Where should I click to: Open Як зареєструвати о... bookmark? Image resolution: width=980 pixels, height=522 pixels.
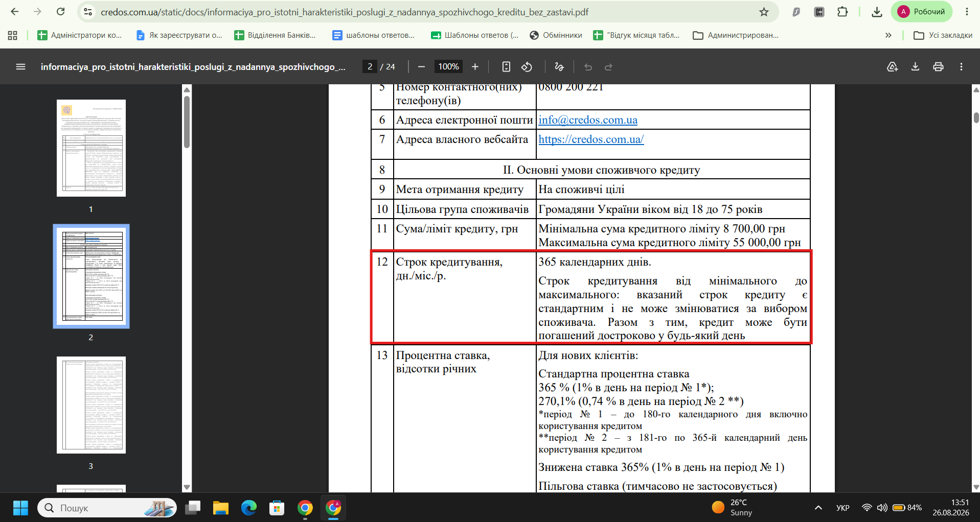(x=179, y=35)
